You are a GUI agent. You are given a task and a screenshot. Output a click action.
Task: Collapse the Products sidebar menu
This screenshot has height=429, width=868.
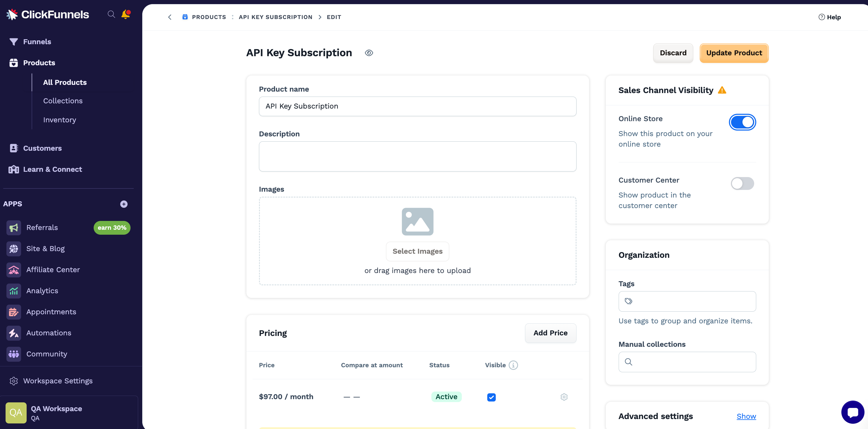coord(39,63)
